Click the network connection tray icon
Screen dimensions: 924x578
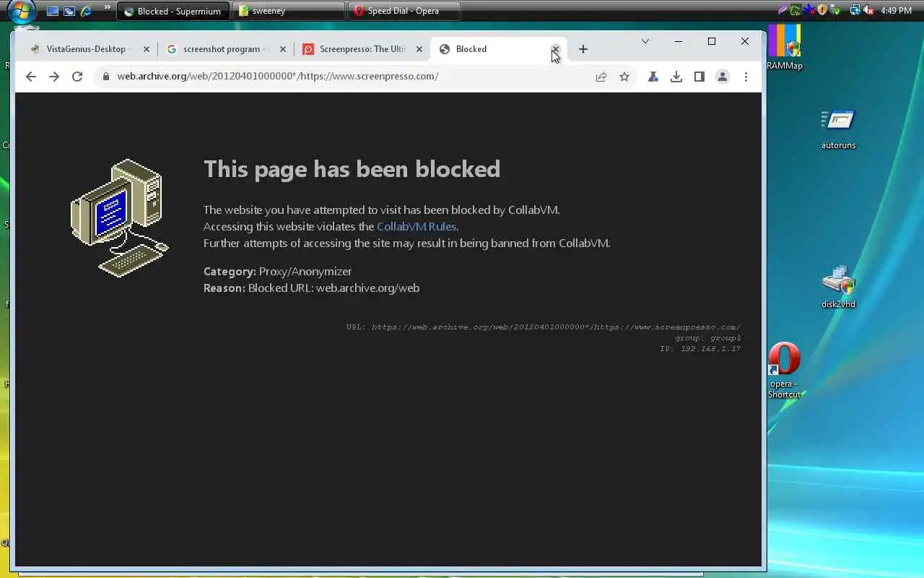855,10
